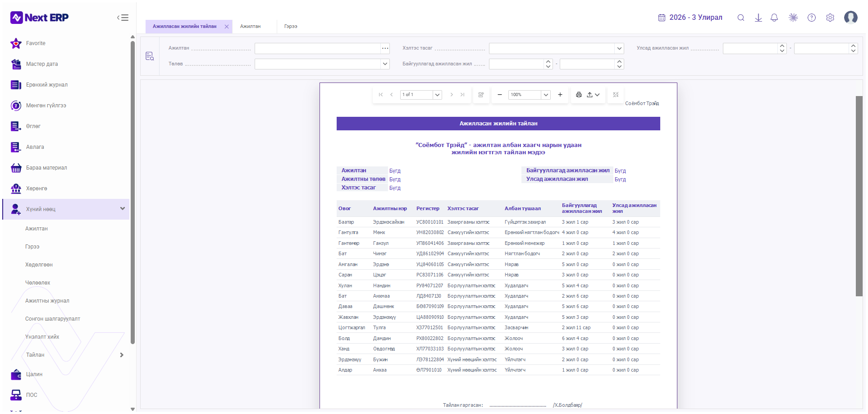868x414 pixels.
Task: Open Ажилтны журнал in sidebar
Action: pos(47,301)
